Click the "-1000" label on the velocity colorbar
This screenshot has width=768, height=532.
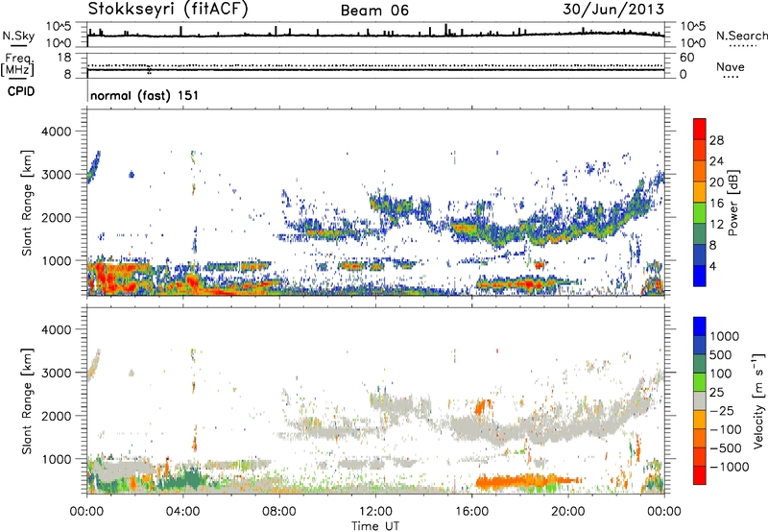click(729, 467)
